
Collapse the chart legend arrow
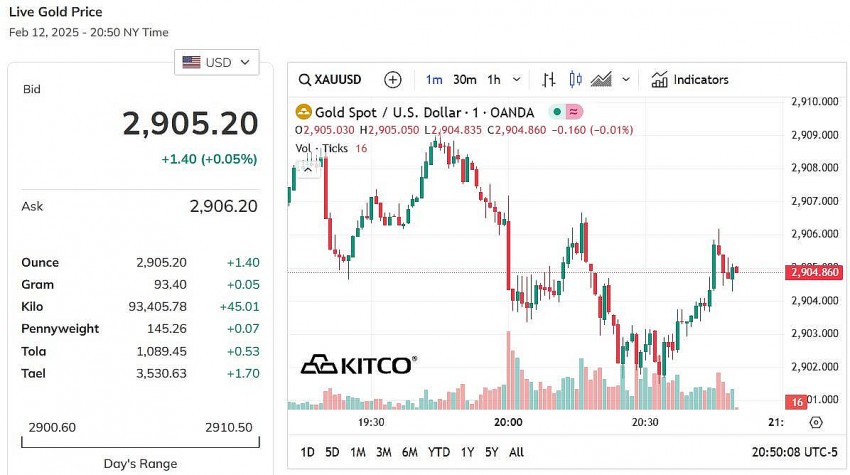click(308, 167)
